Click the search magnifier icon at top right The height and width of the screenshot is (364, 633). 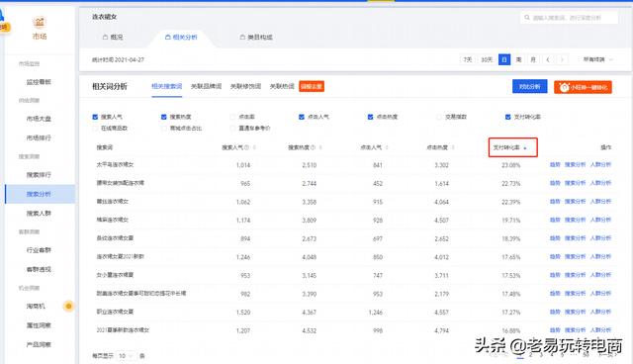(527, 18)
